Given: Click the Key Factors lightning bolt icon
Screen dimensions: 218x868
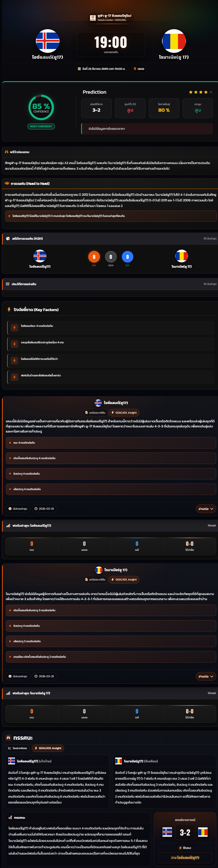Looking at the screenshot, I should 9,309.
